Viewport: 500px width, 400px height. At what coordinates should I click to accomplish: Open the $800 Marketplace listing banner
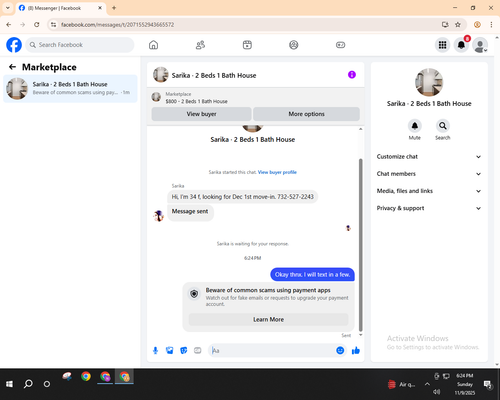click(256, 98)
